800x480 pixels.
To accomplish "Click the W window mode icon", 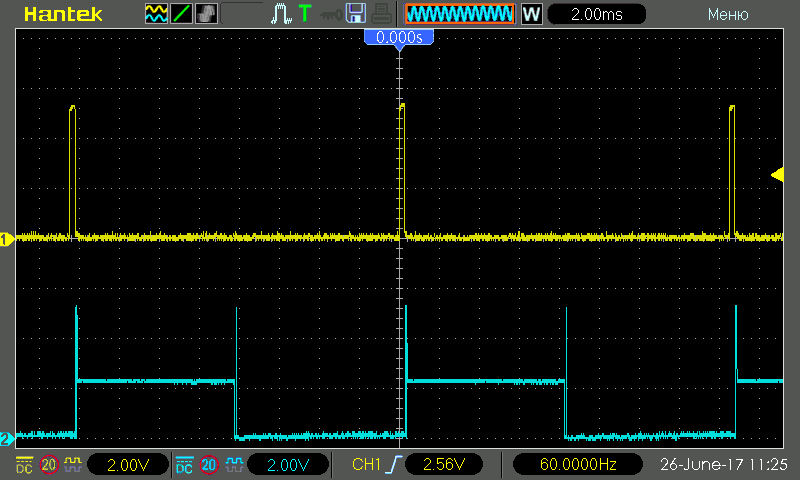I will [532, 14].
